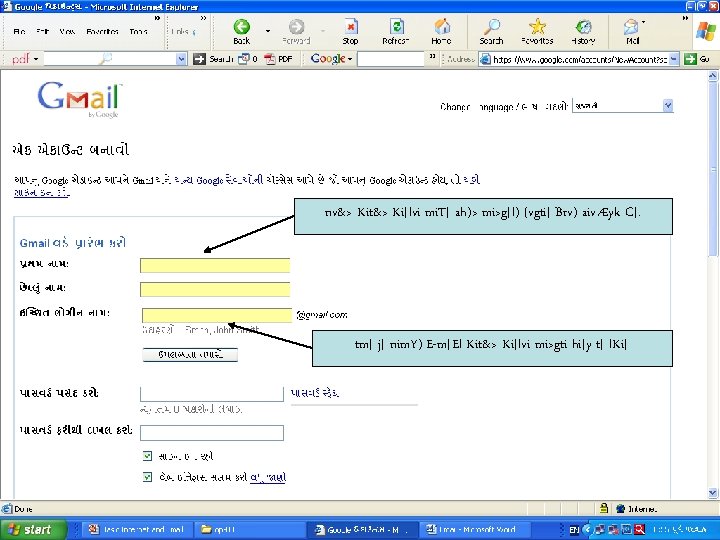This screenshot has height=540, width=720.
Task: Click the re-enter password field
Action: 212,433
